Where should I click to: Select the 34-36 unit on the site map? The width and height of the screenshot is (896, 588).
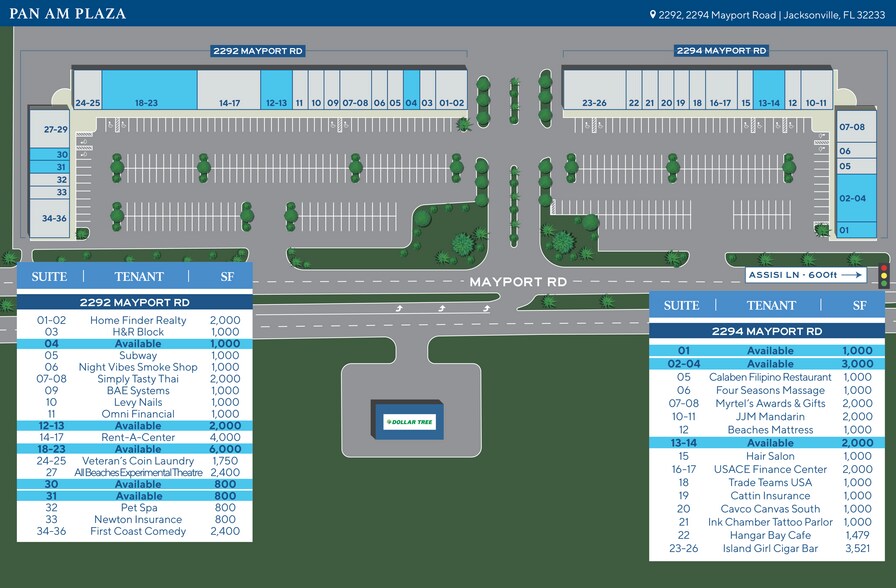click(50, 218)
